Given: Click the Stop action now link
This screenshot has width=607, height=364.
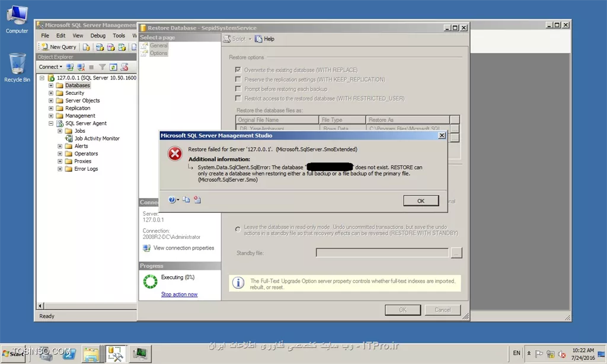Looking at the screenshot, I should [179, 294].
